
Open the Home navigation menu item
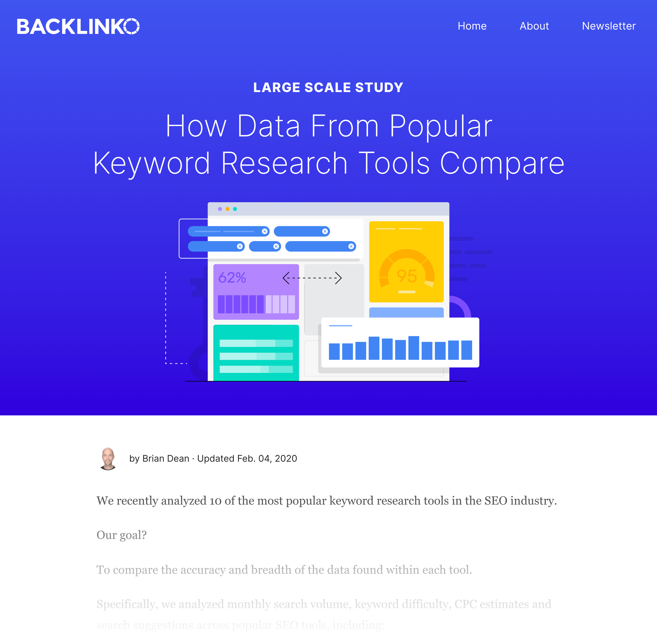click(472, 26)
